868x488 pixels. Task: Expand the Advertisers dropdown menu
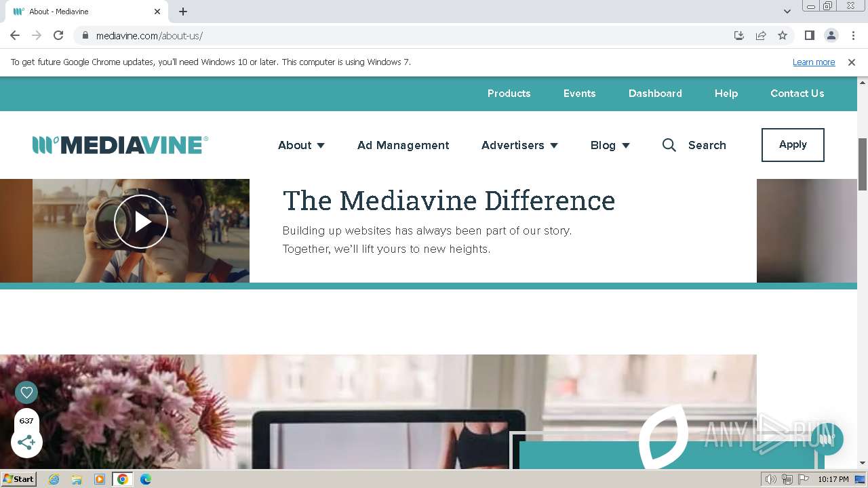tap(519, 145)
